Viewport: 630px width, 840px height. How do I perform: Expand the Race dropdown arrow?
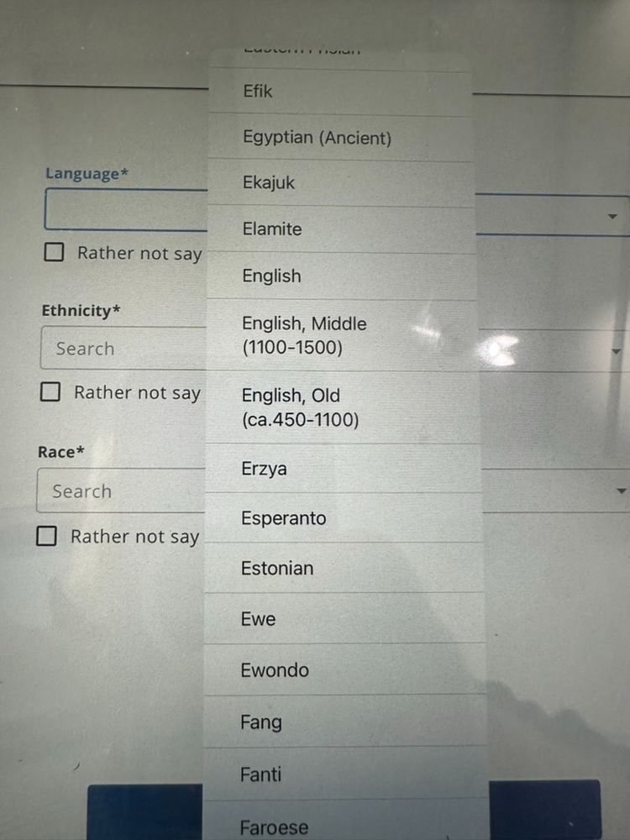(621, 490)
